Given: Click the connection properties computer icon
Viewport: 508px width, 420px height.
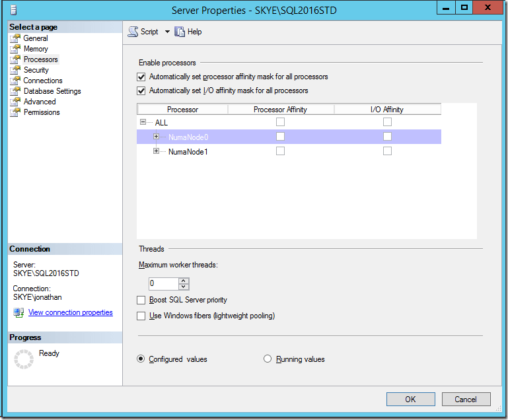Looking at the screenshot, I should (x=18, y=312).
